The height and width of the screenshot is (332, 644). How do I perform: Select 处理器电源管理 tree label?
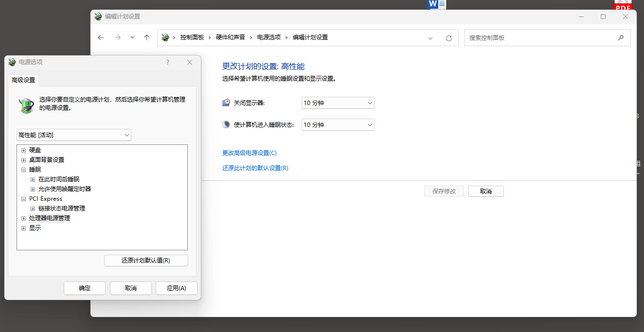pyautogui.click(x=50, y=218)
